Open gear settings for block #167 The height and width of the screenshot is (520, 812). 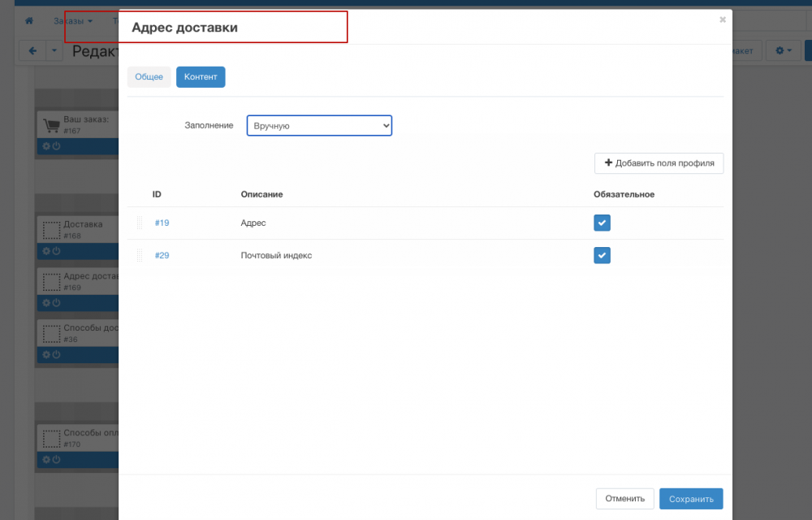coord(46,146)
